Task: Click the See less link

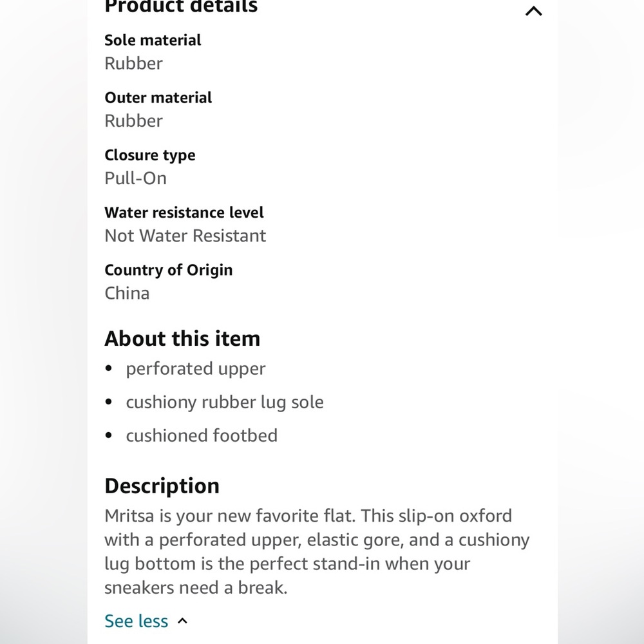Action: coord(137,621)
